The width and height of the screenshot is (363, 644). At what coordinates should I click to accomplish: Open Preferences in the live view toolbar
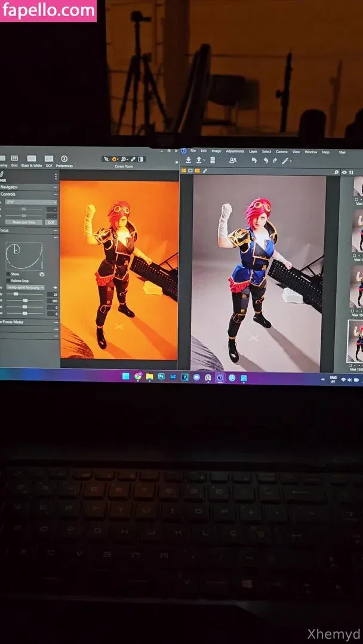pos(64,160)
